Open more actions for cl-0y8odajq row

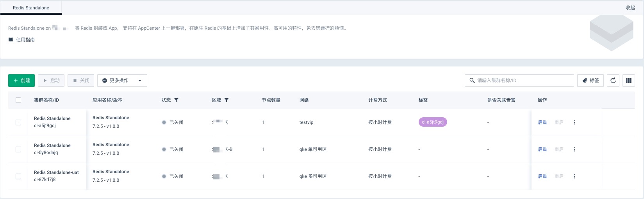[x=574, y=149]
